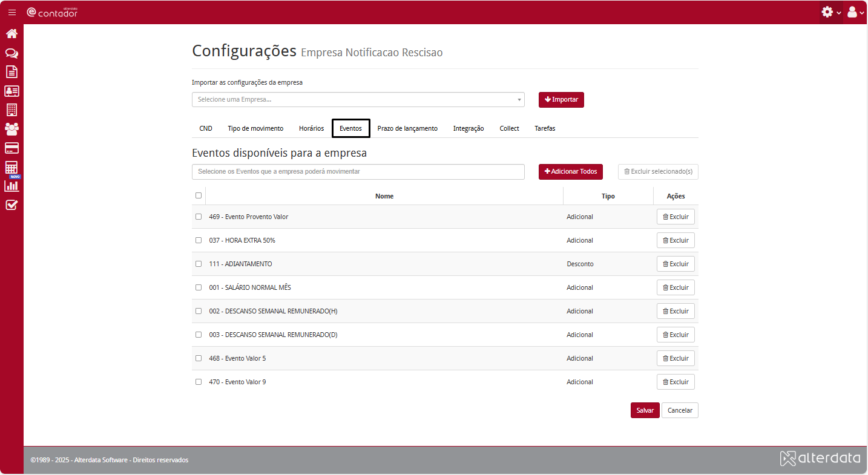Open the user account menu
The width and height of the screenshot is (868, 475).
(855, 12)
